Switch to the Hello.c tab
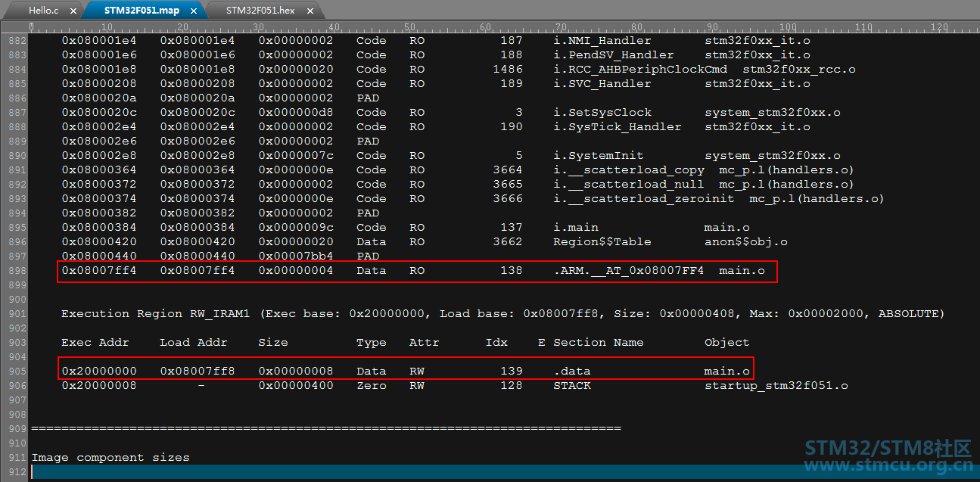 coord(43,11)
